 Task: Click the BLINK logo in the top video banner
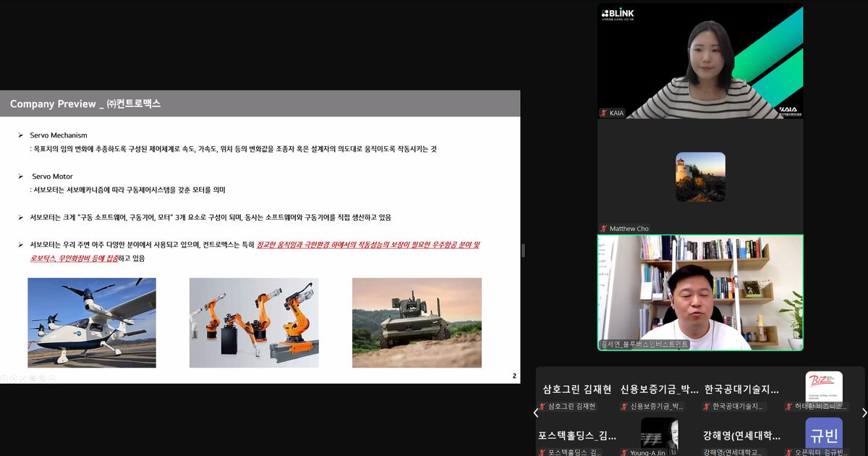[x=617, y=12]
